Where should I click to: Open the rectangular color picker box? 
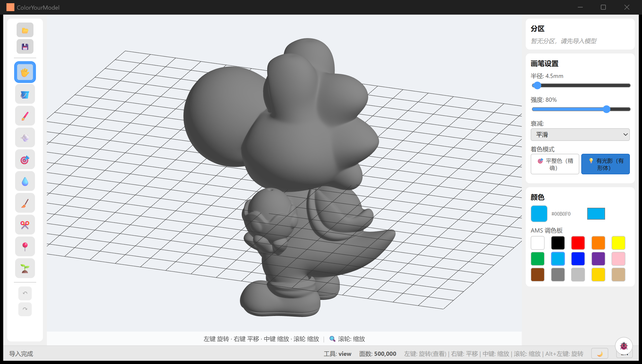pyautogui.click(x=596, y=214)
